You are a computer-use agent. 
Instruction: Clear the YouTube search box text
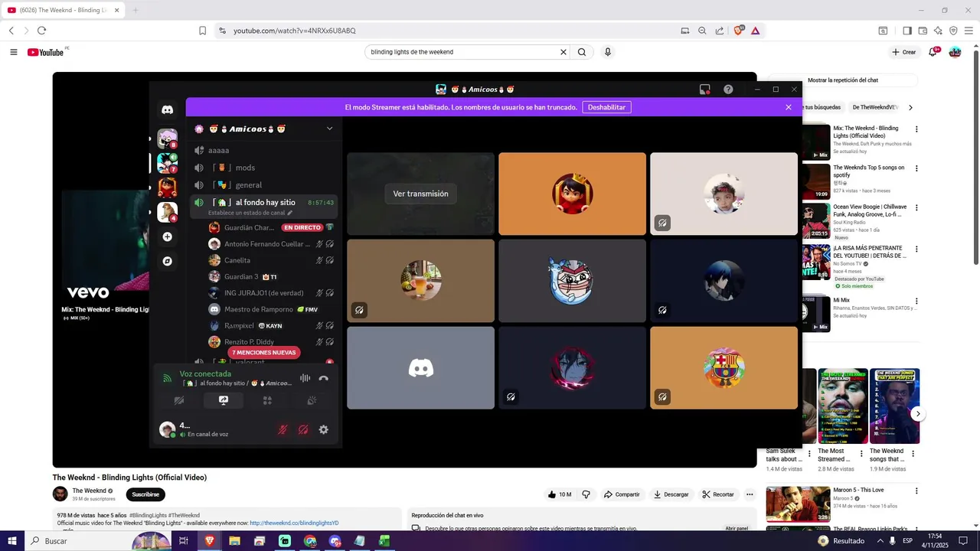point(563,52)
